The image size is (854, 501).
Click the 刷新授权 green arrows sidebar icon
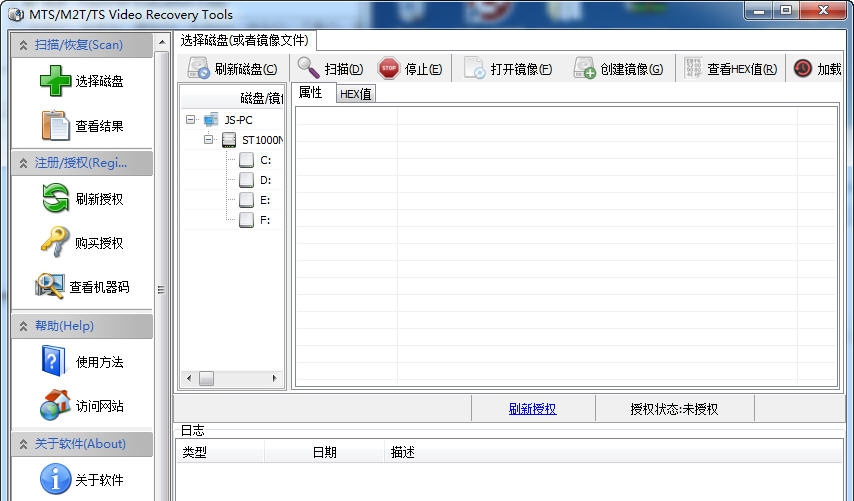click(56, 198)
